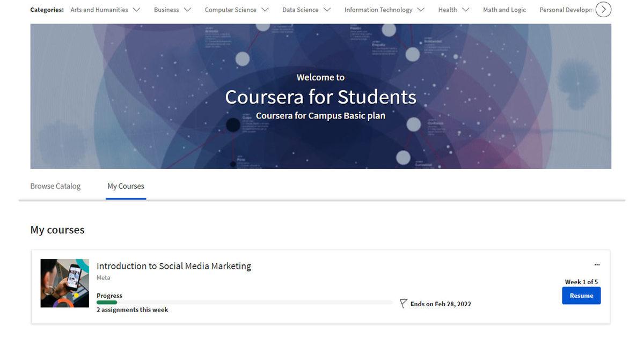Open the Information Technology category dropdown
644x362 pixels.
384,10
